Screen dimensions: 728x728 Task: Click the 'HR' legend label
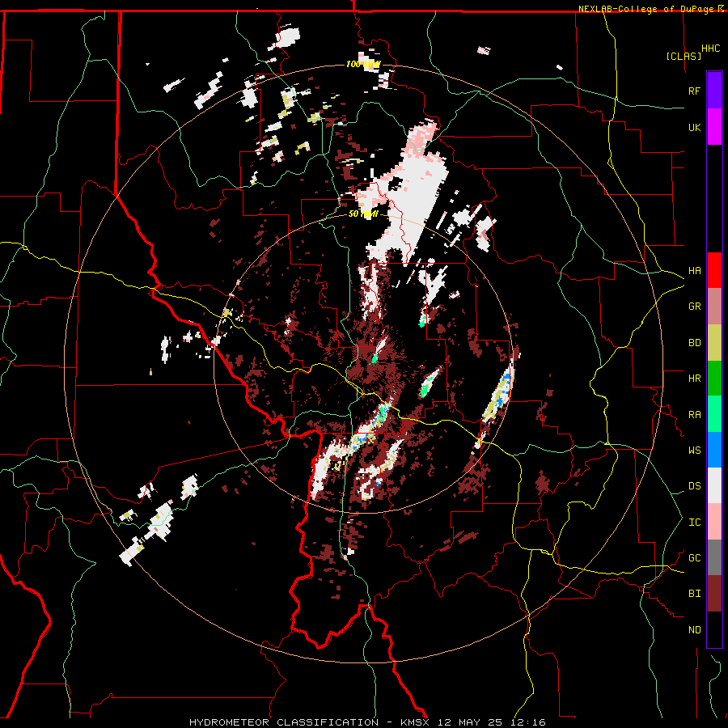pyautogui.click(x=694, y=379)
